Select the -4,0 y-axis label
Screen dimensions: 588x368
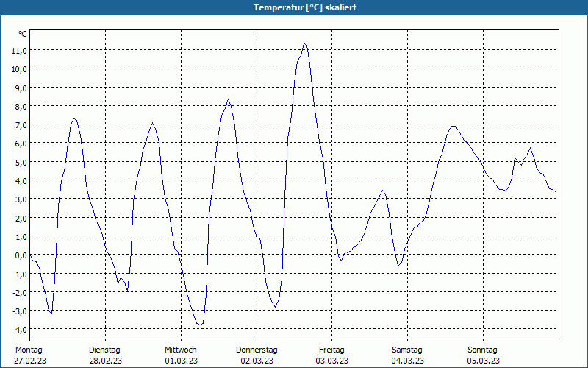18,330
